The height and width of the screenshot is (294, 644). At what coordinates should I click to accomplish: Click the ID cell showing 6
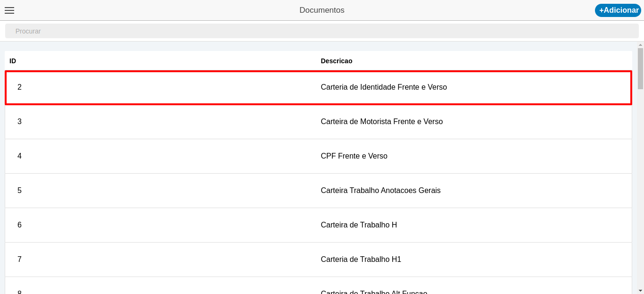click(x=19, y=225)
